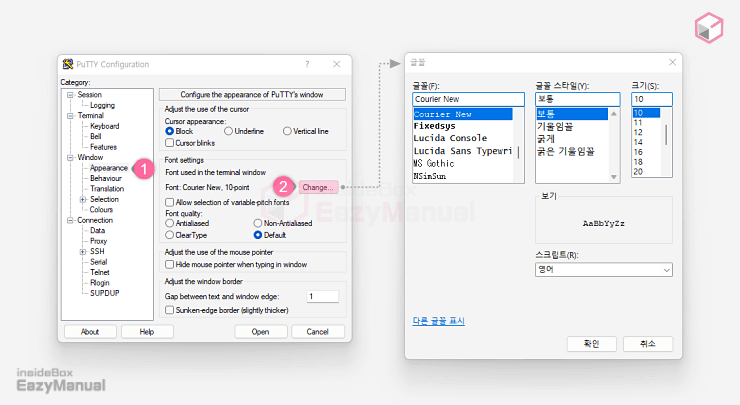Choose Default font quality

[x=258, y=235]
